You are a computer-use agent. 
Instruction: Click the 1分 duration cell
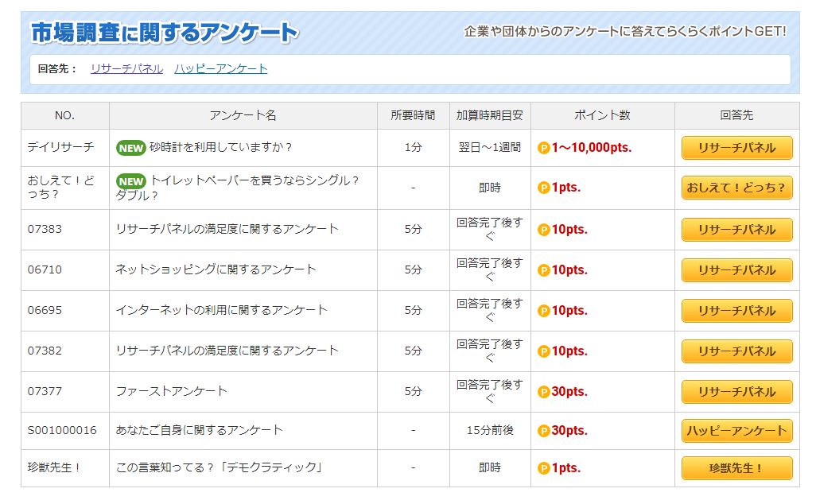point(414,147)
